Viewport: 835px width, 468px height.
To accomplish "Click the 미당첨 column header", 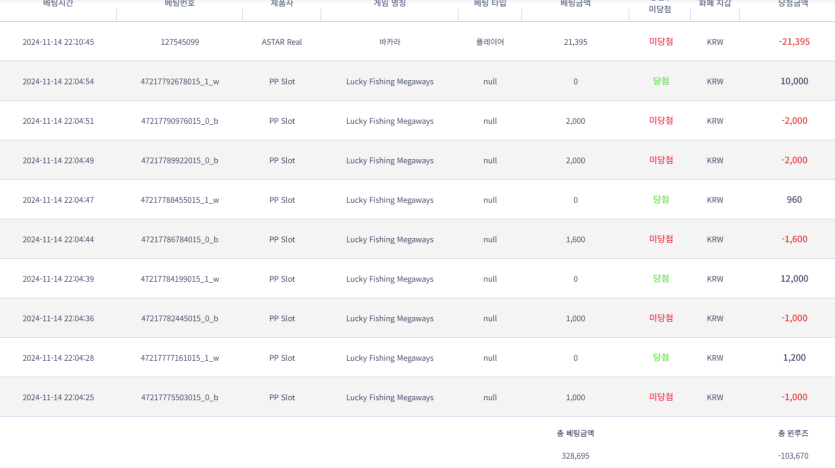I will tap(660, 9).
